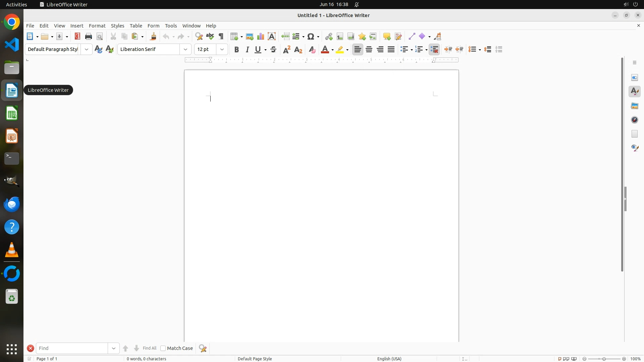Open the font size dropdown
The image size is (644, 362).
222,50
